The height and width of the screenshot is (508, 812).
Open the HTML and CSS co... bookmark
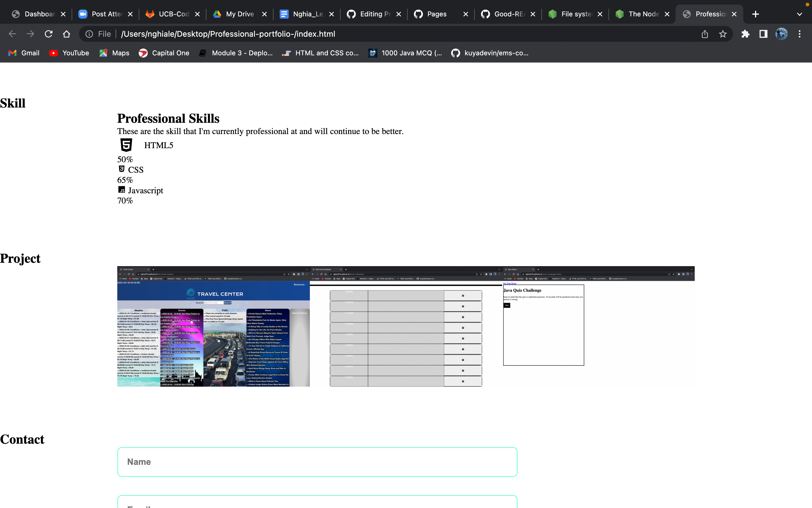321,53
